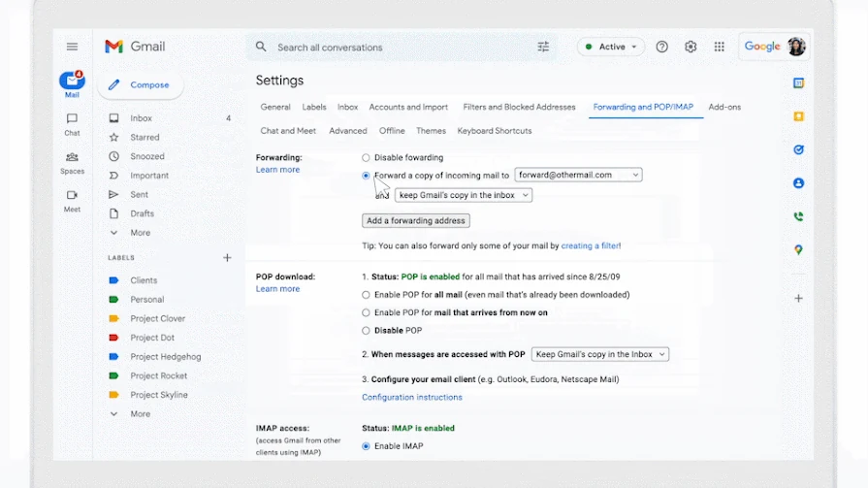Show search options filter icon
This screenshot has width=868, height=488.
coord(543,48)
